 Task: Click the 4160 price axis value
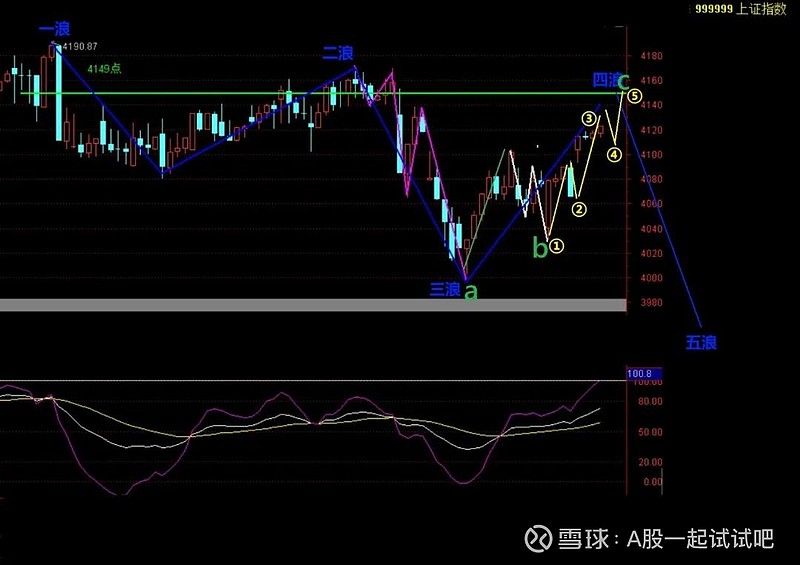652,80
